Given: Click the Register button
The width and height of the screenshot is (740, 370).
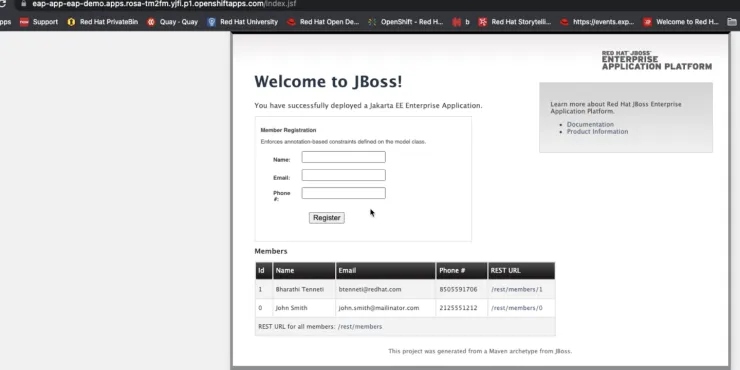Looking at the screenshot, I should pyautogui.click(x=327, y=218).
